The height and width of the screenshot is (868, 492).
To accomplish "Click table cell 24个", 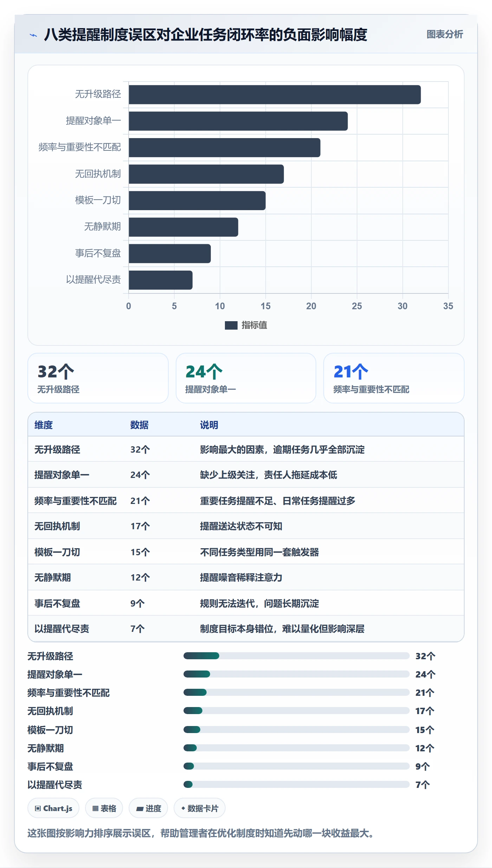I will pos(140,475).
